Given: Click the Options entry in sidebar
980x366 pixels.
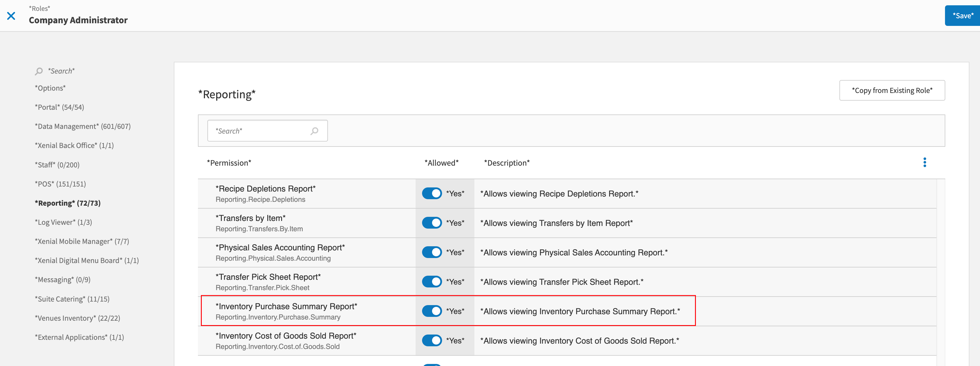Looking at the screenshot, I should [x=50, y=88].
